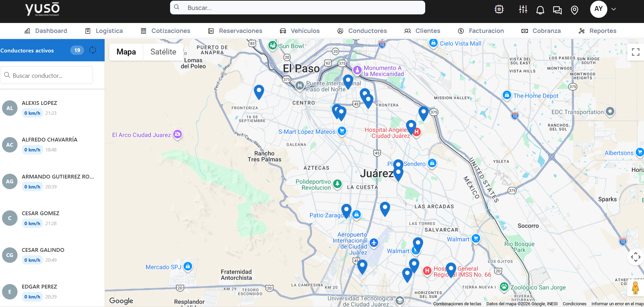This screenshot has width=644, height=307.
Task: Focus the Buscar conductor field
Action: (46, 75)
